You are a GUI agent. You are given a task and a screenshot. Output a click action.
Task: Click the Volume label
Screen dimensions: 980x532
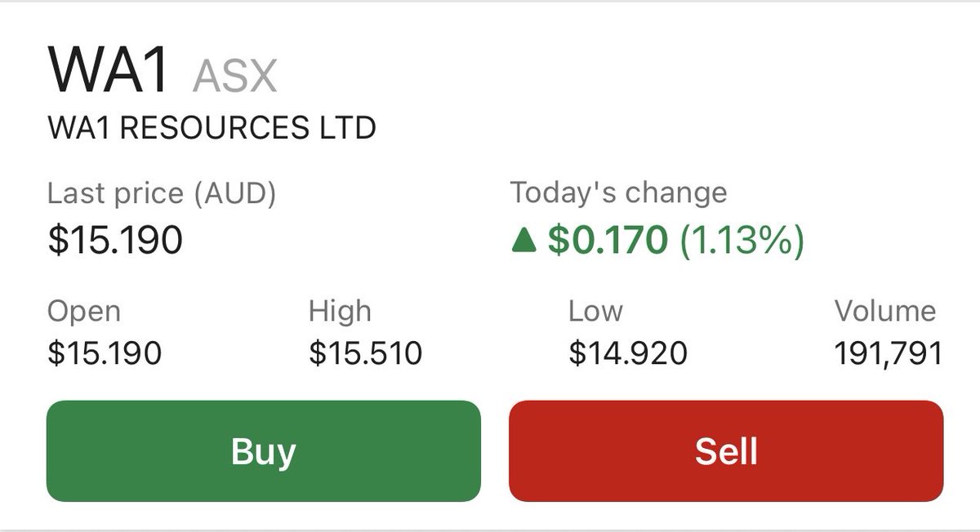884,311
